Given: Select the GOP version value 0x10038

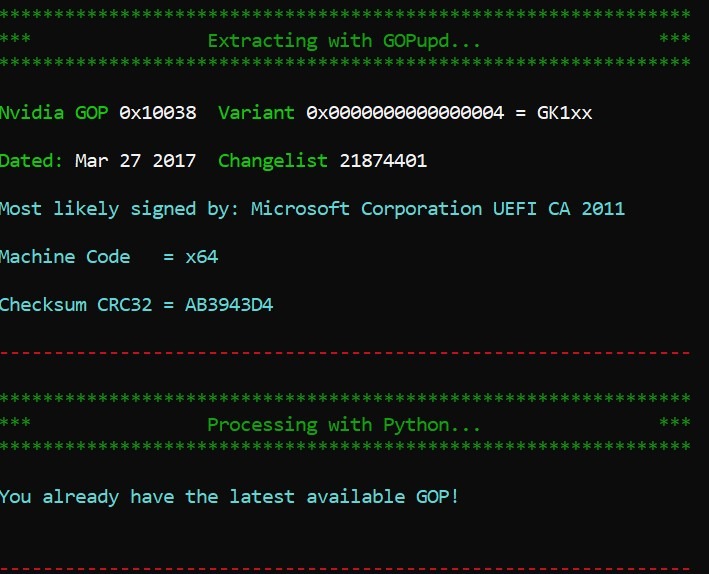Looking at the screenshot, I should [x=158, y=113].
